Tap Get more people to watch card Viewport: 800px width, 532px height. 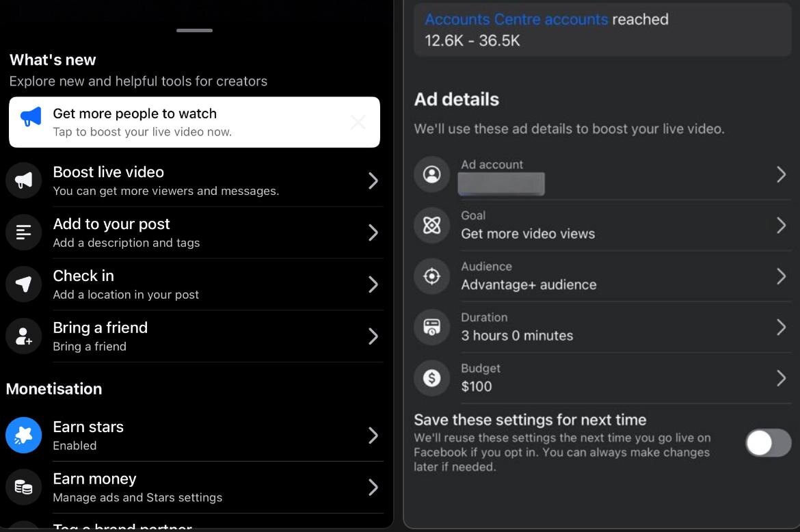pyautogui.click(x=194, y=122)
